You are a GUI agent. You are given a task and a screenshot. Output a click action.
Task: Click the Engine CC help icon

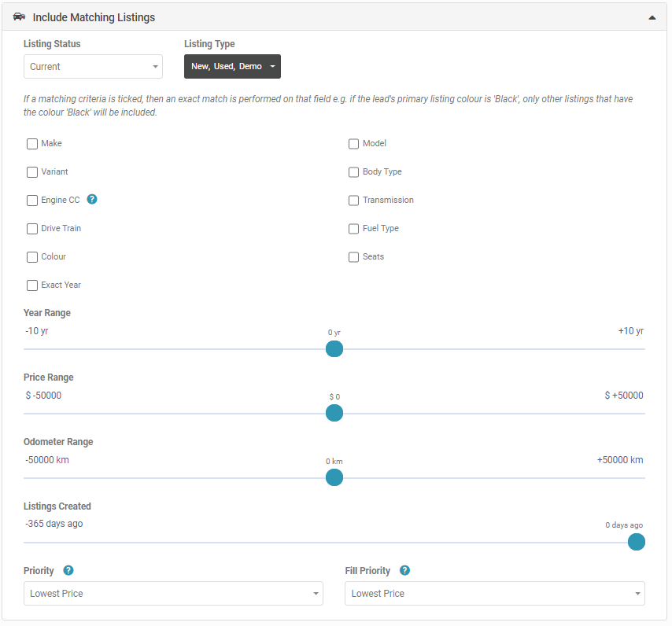tap(92, 200)
